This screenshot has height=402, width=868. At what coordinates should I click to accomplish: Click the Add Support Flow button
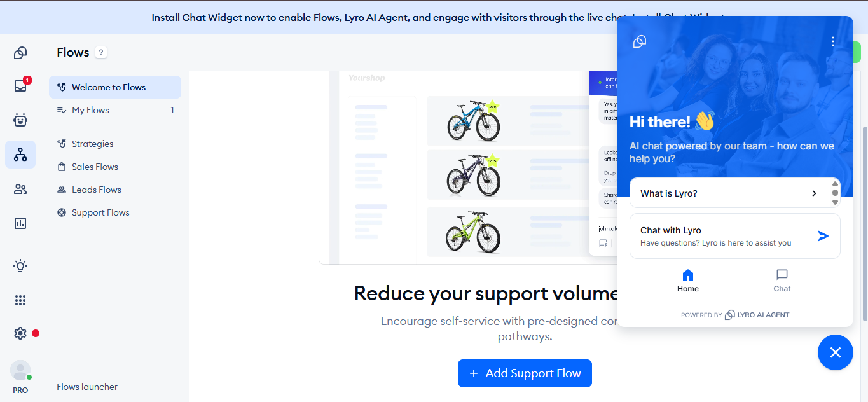click(525, 373)
